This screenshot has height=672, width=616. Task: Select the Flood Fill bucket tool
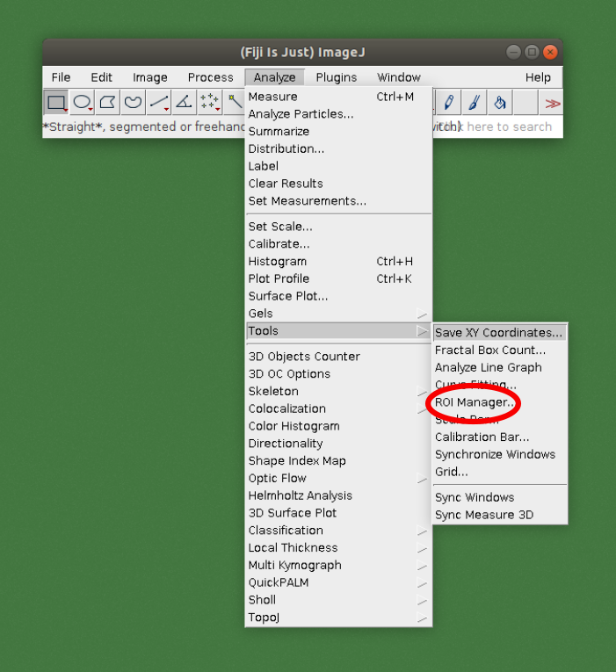point(500,103)
